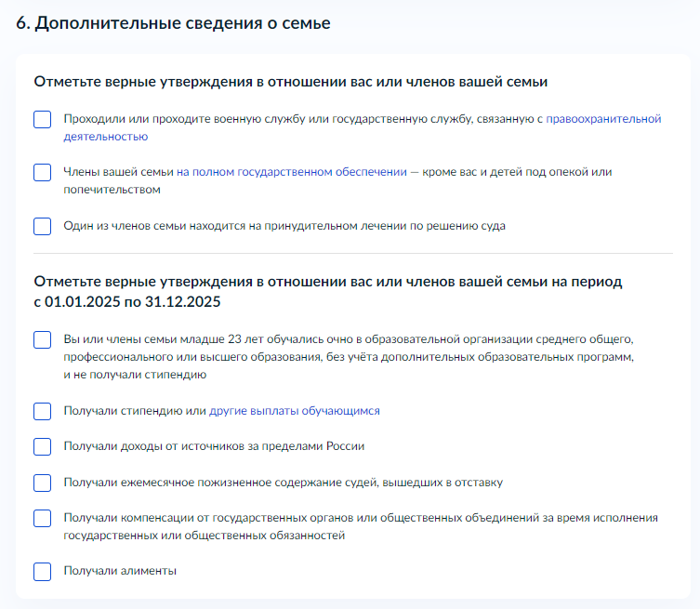Click the subheading mentioning period 01.01.2025 to 31.12.2025

[x=327, y=291]
